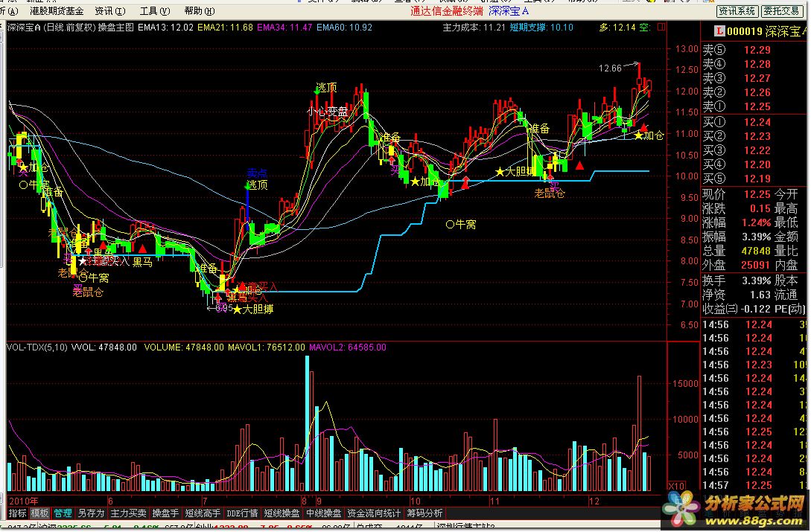Screen dimensions: 811x532
Task: Click the 涨幅 1.24% value
Action: (x=757, y=222)
